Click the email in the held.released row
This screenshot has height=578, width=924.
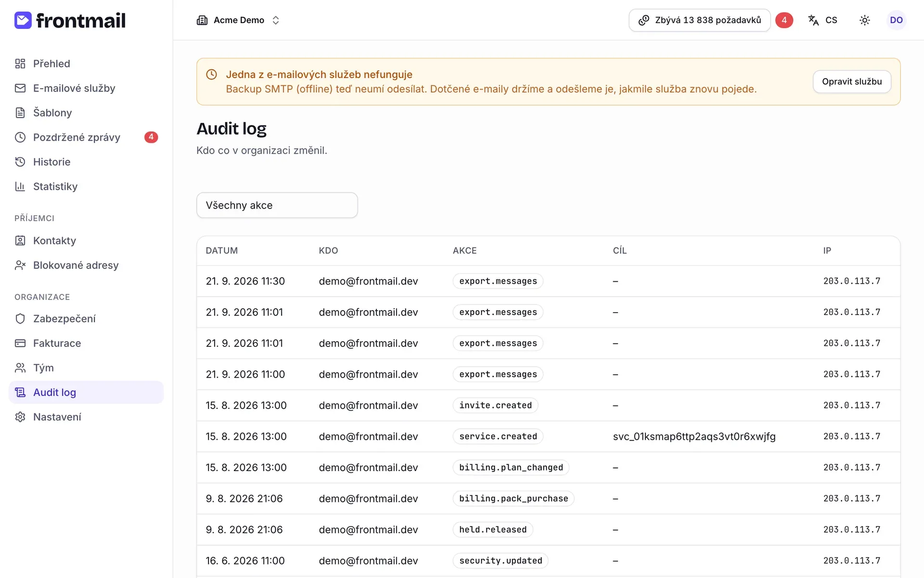coord(368,530)
